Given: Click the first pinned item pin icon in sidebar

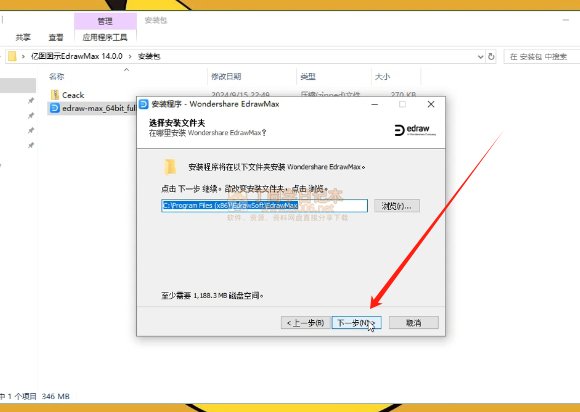Looking at the screenshot, I should coord(31,101).
